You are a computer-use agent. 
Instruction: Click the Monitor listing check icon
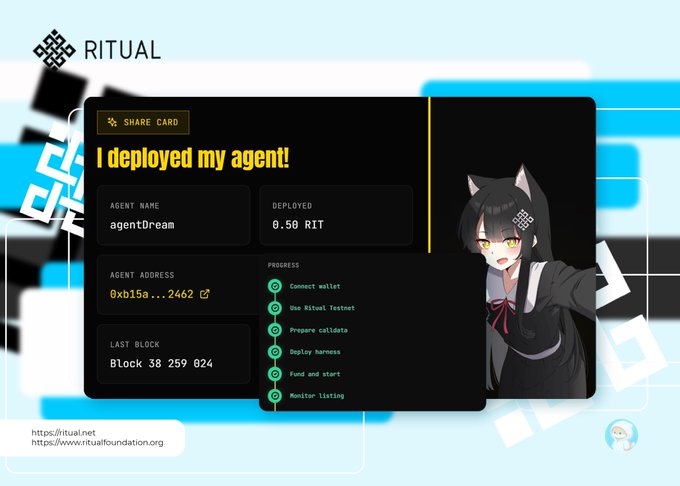coord(275,395)
